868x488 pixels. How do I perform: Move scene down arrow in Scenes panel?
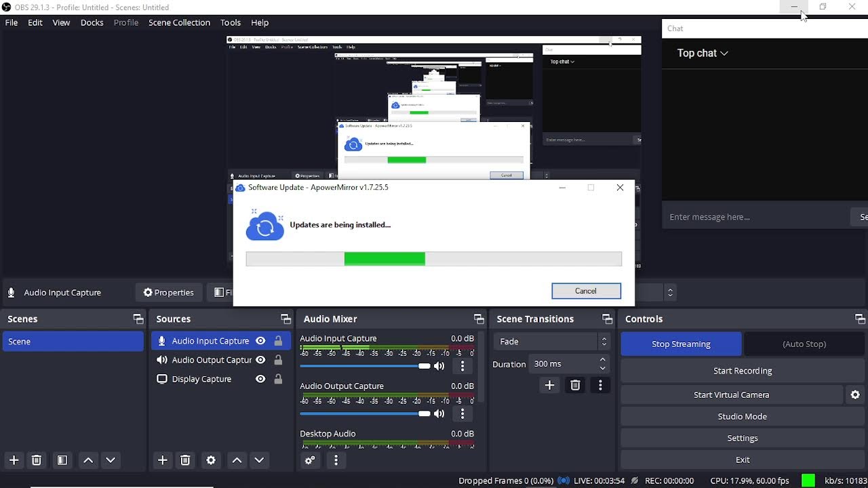tap(111, 460)
